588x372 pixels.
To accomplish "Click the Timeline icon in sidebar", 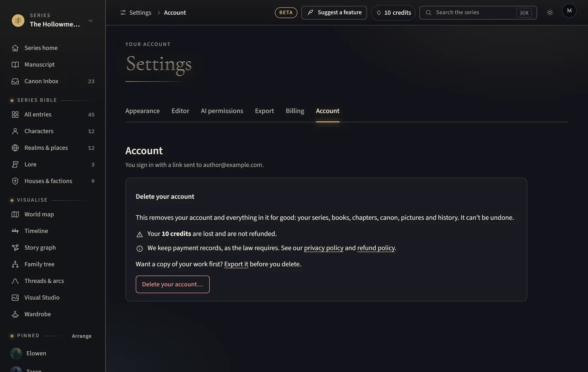I will point(15,231).
